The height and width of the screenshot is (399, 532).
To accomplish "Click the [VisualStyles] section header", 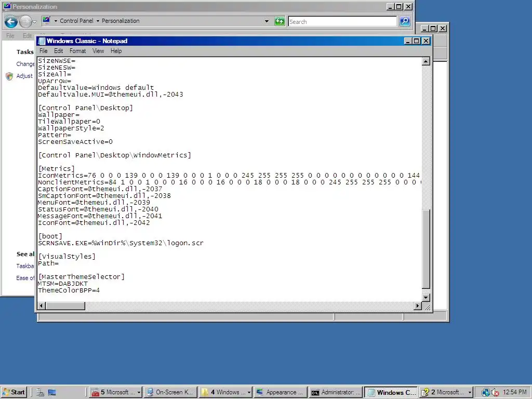I will [x=66, y=257].
